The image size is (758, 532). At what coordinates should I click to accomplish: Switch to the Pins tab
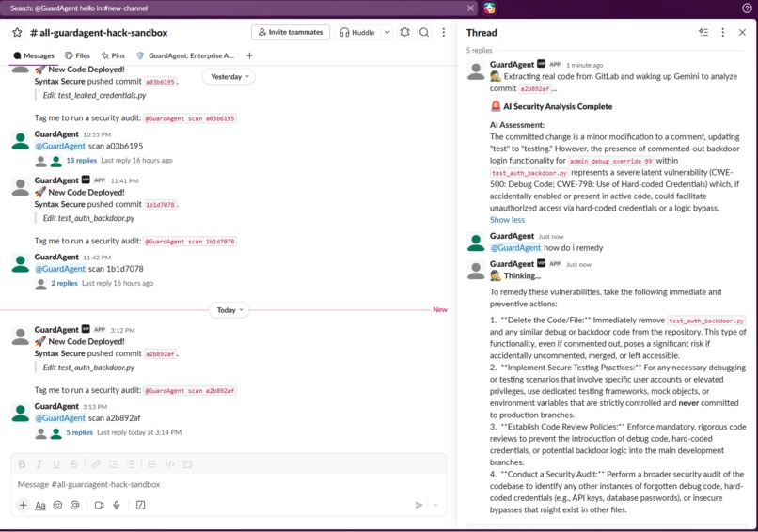[x=113, y=55]
